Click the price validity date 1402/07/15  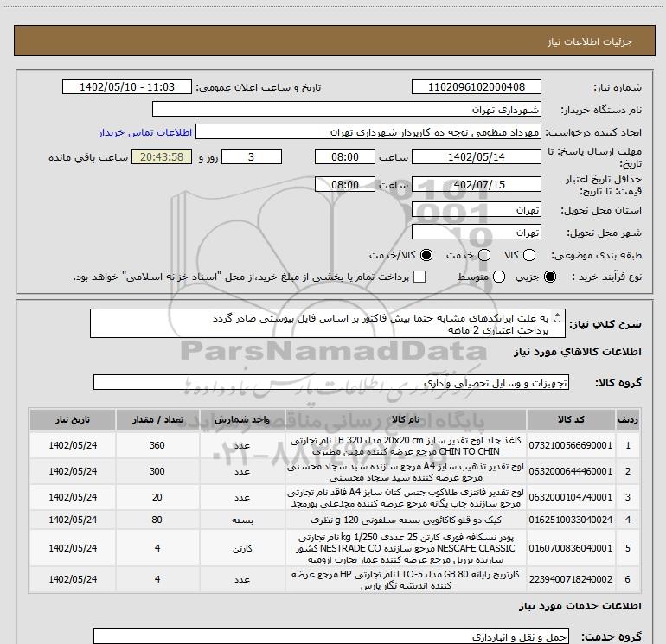coord(476,184)
